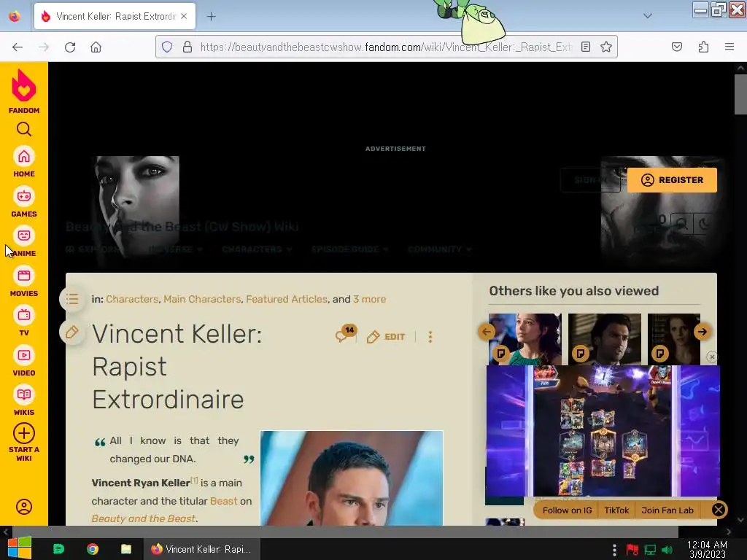The image size is (747, 560).
Task: Open tracking protection shield icon
Action: click(167, 47)
